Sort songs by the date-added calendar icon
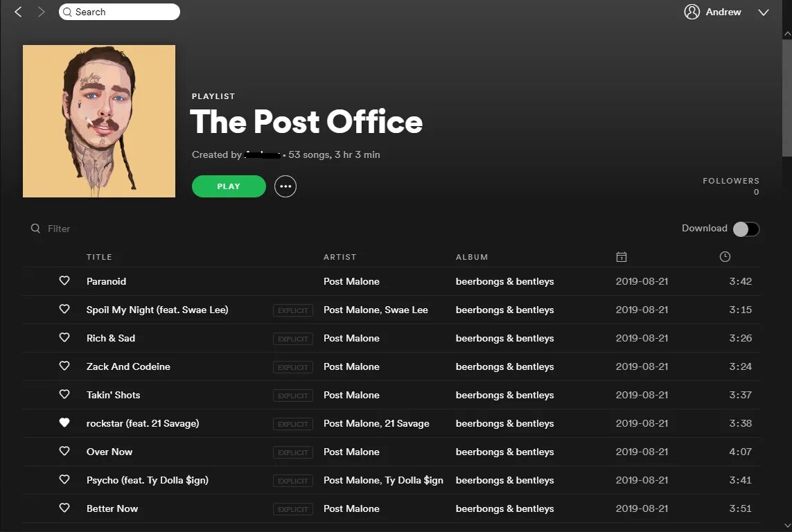 pyautogui.click(x=622, y=256)
